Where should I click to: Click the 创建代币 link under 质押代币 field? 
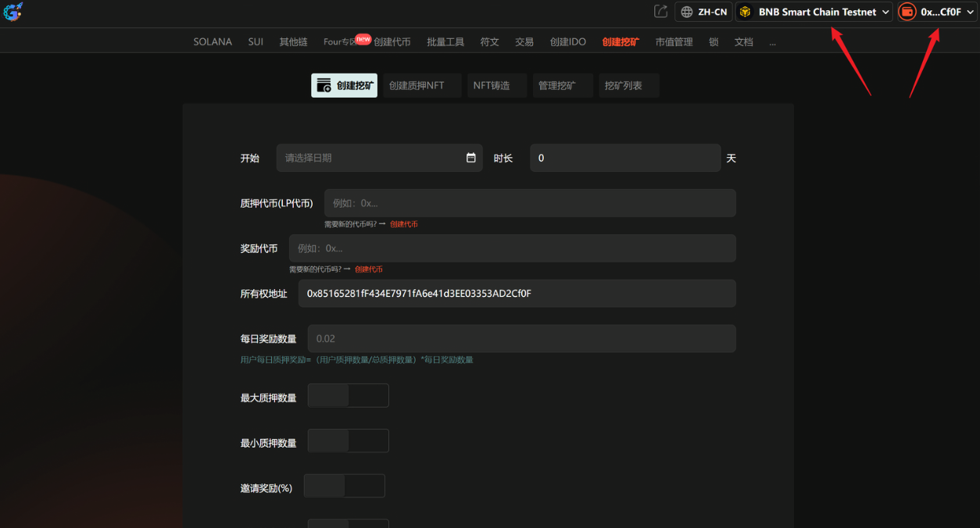(404, 224)
